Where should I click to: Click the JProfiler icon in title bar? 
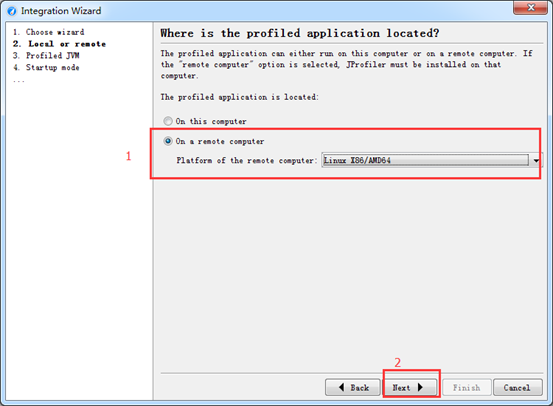click(12, 11)
